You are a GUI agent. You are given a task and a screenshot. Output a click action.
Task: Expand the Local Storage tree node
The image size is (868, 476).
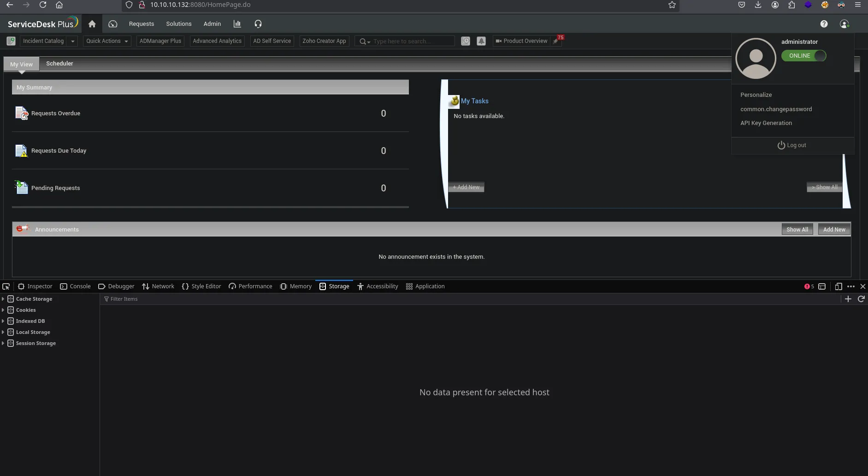[x=3, y=332]
